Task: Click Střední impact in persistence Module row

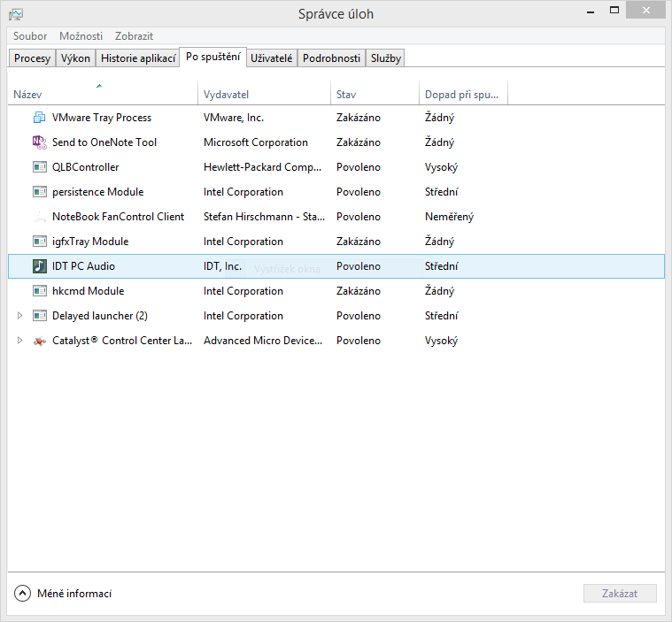Action: pos(442,192)
